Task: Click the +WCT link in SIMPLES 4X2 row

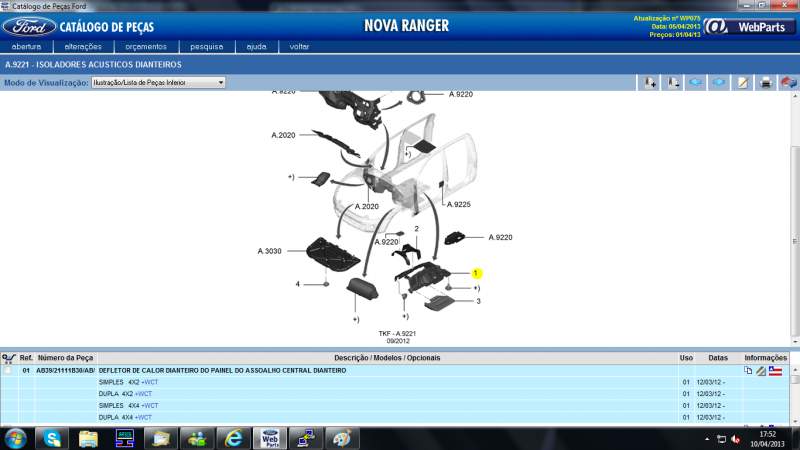Action: [x=150, y=382]
